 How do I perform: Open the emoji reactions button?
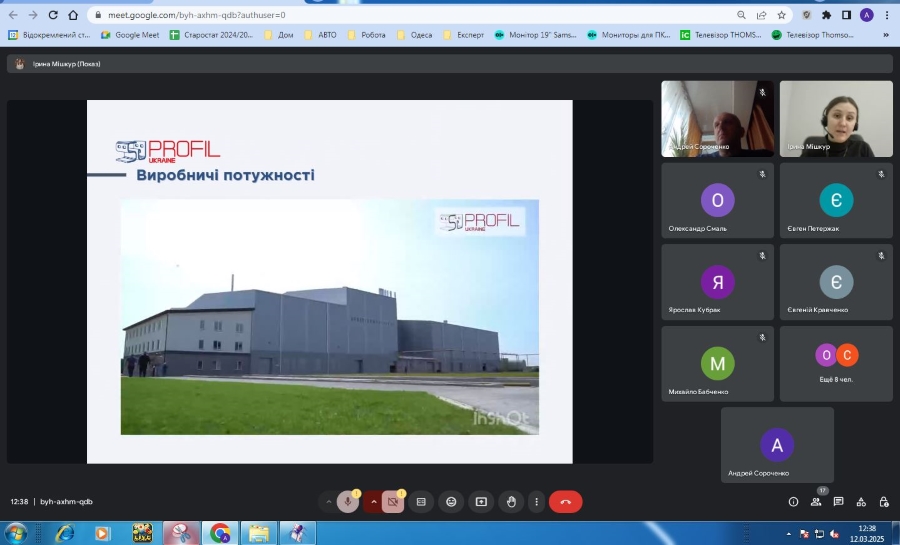click(x=451, y=502)
